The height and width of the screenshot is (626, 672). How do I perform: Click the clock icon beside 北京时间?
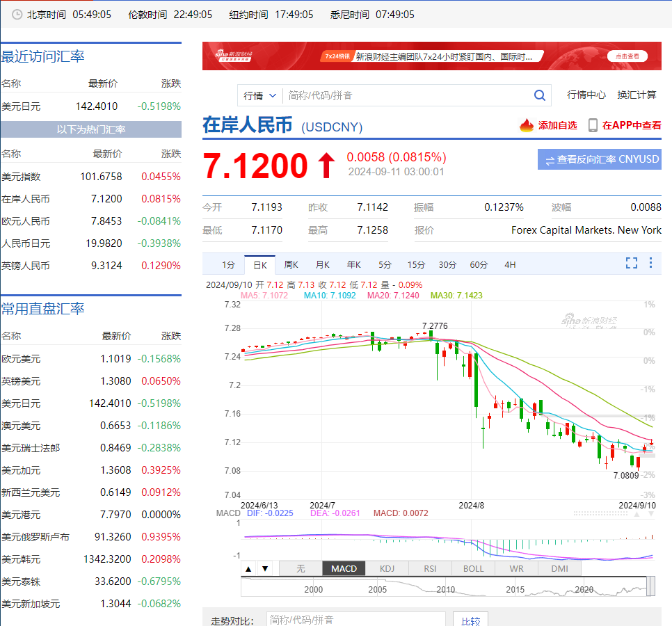17,15
